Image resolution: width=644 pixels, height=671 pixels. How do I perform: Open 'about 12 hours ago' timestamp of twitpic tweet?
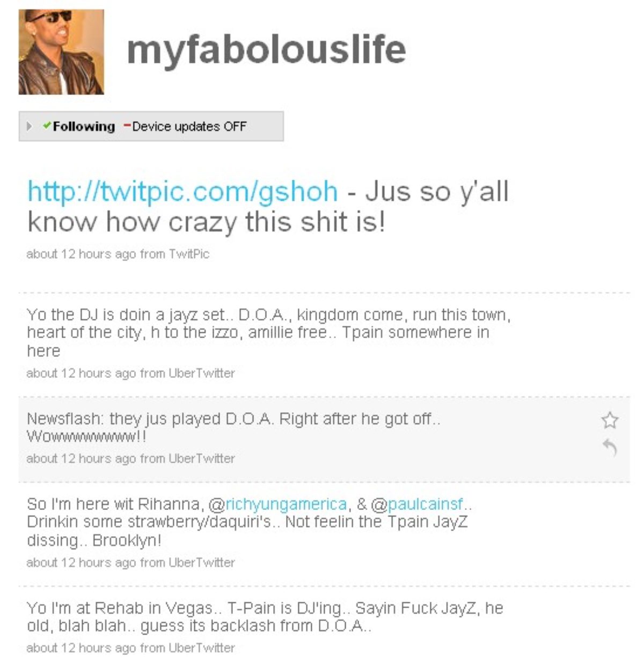tap(81, 254)
